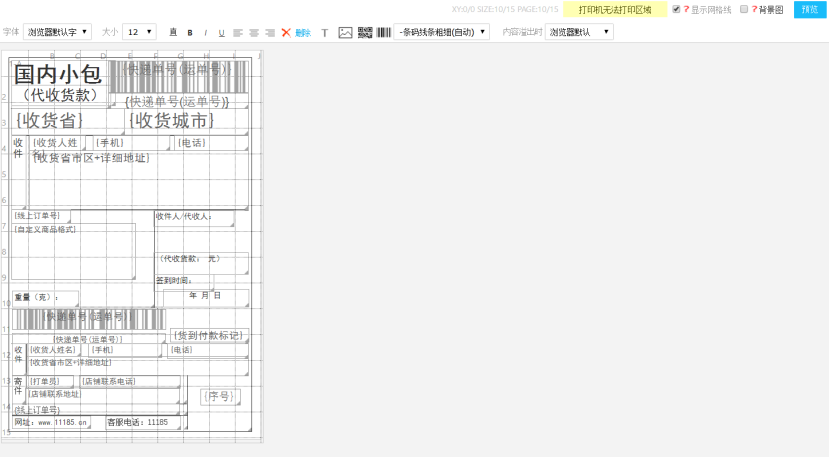Insert an image element

coord(345,33)
